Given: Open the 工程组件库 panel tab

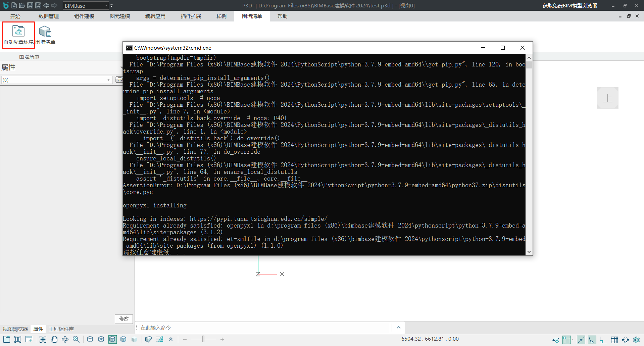Looking at the screenshot, I should coord(61,329).
